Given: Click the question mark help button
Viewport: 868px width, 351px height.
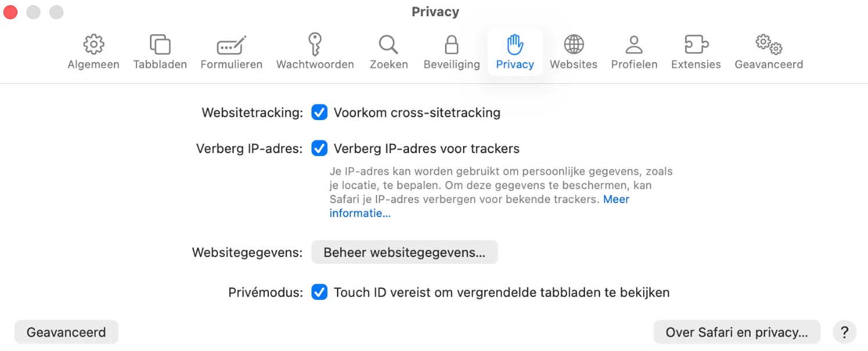Looking at the screenshot, I should (x=844, y=332).
